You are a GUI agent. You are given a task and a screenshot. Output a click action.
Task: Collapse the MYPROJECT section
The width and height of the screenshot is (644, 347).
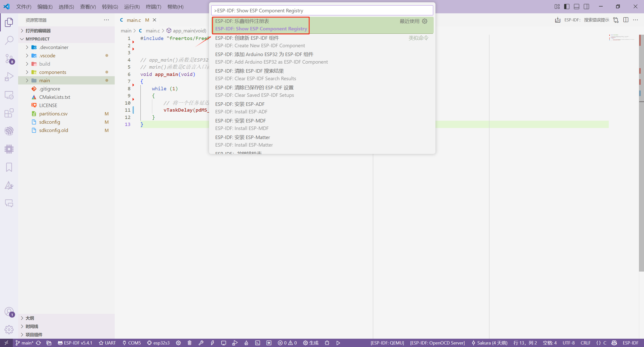(x=37, y=39)
